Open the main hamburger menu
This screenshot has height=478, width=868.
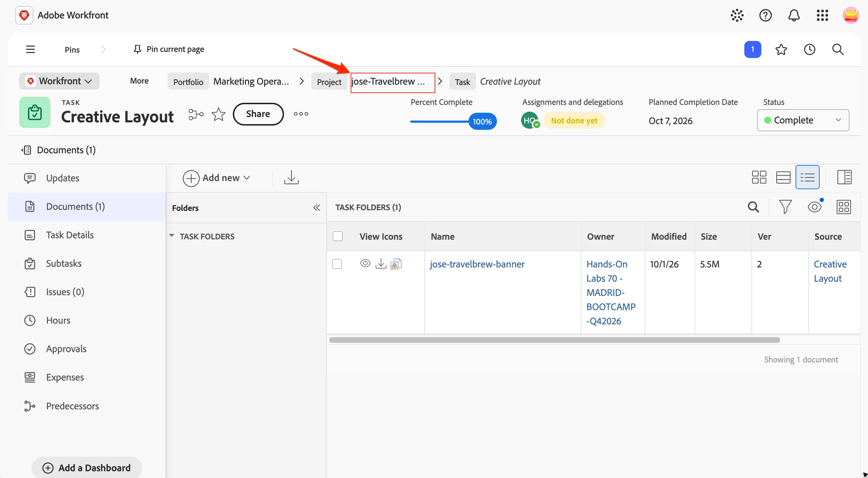pos(31,49)
